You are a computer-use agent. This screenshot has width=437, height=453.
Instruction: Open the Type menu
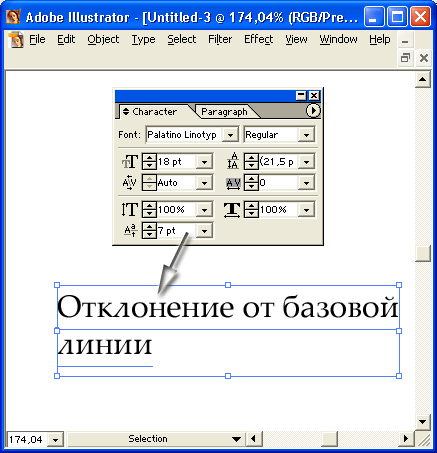click(x=143, y=39)
